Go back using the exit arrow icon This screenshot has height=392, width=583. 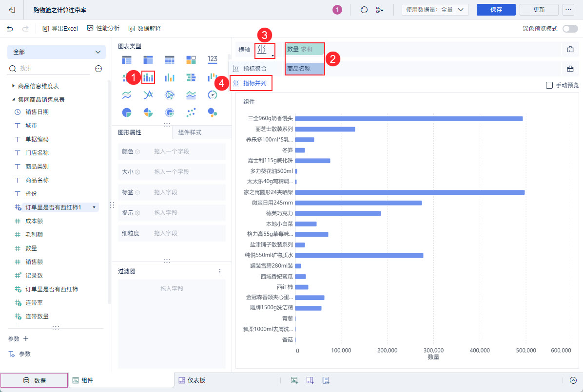point(12,10)
